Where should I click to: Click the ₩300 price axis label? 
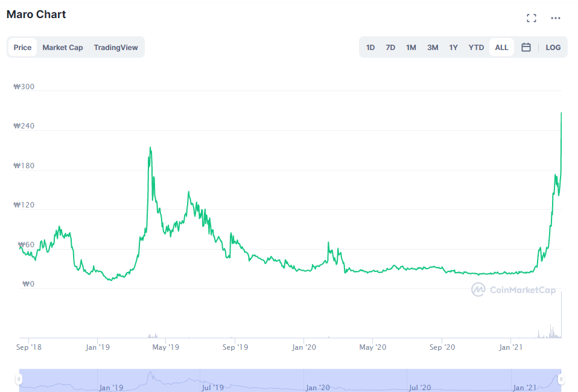pyautogui.click(x=24, y=87)
